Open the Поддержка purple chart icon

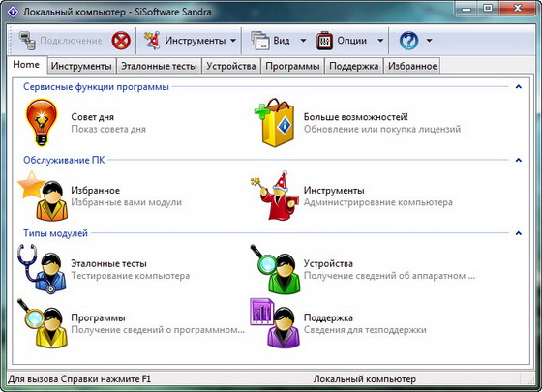(276, 323)
